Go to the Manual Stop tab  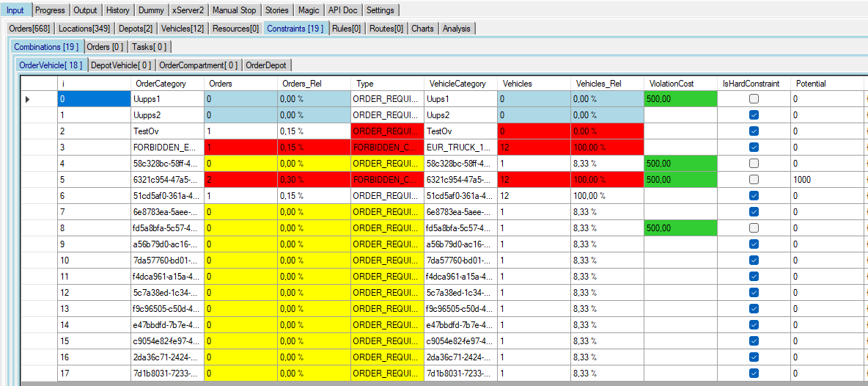click(x=235, y=10)
